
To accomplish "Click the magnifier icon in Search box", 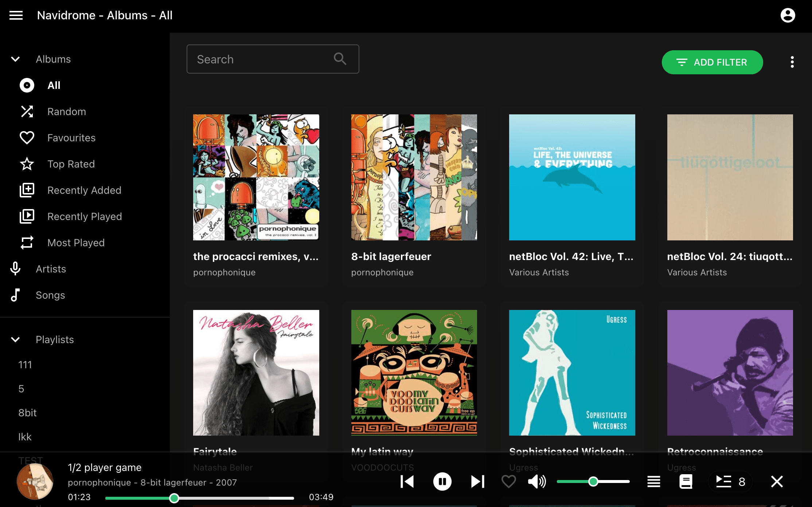I will tap(340, 59).
